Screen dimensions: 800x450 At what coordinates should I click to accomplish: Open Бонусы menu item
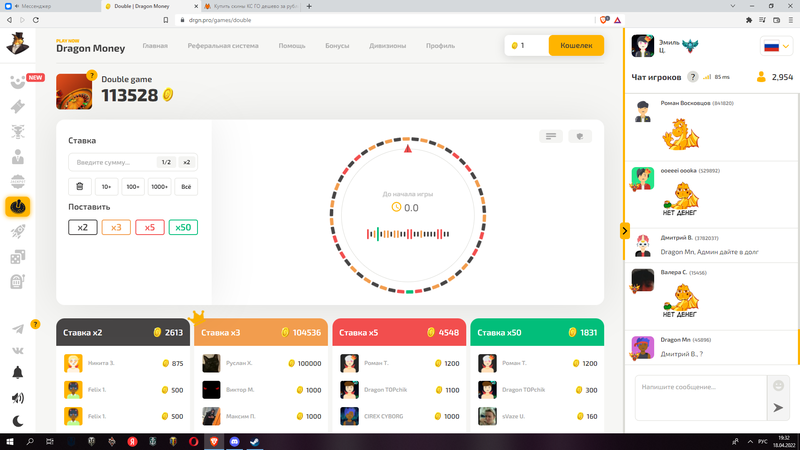click(337, 45)
